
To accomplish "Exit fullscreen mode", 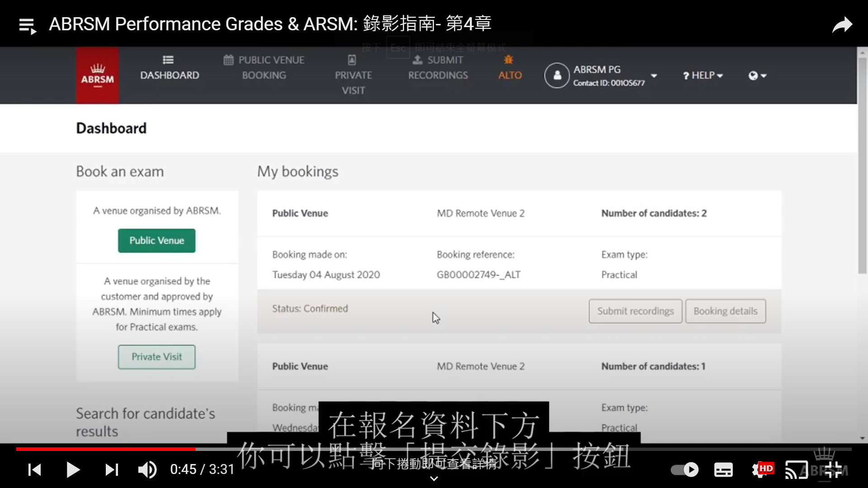I will click(833, 470).
